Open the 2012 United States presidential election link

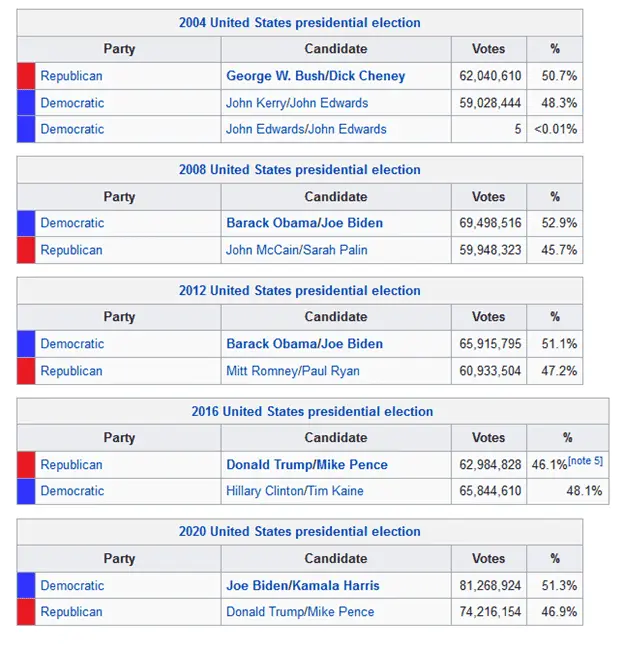(299, 291)
